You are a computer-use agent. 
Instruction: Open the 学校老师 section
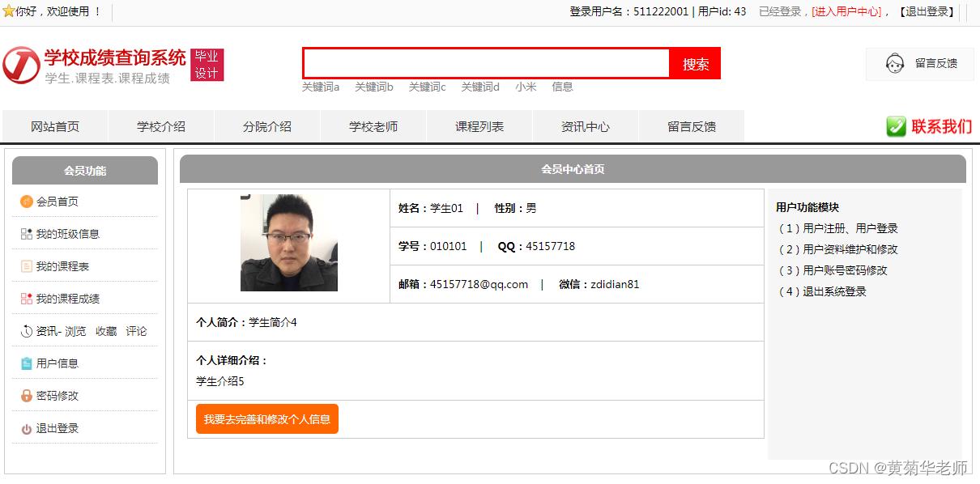pyautogui.click(x=373, y=126)
